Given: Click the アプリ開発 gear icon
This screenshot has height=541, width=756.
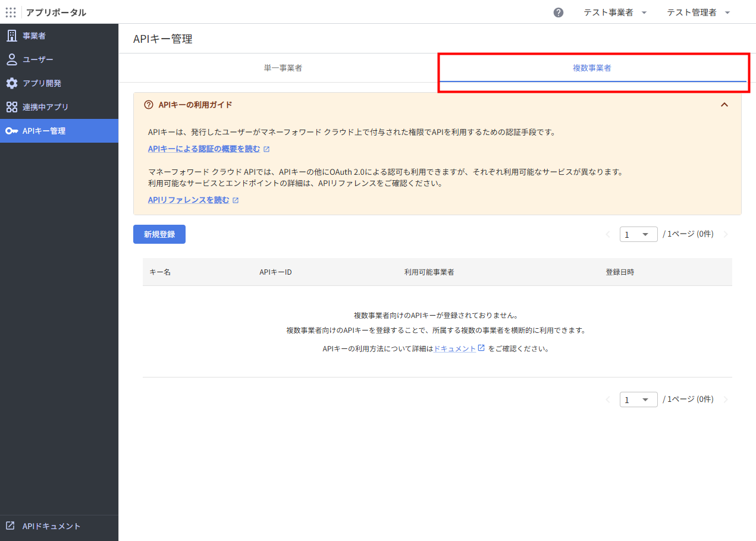Looking at the screenshot, I should pos(12,83).
